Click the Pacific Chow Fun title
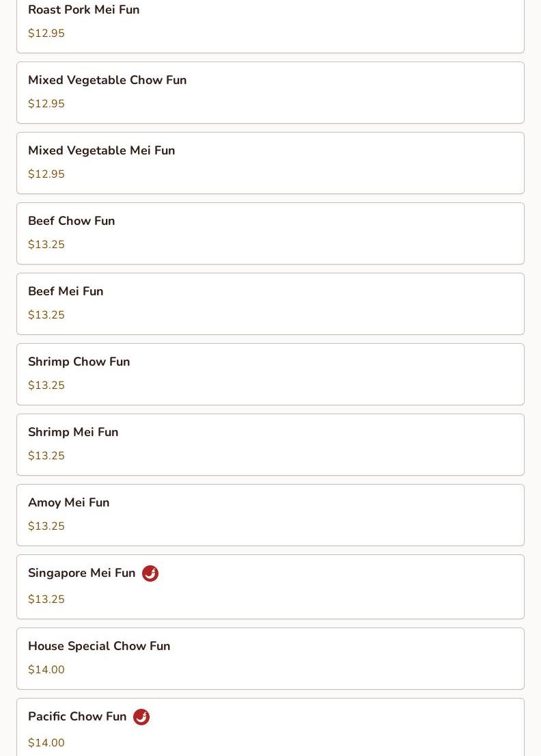Viewport: 541px width, 756px height. click(77, 717)
